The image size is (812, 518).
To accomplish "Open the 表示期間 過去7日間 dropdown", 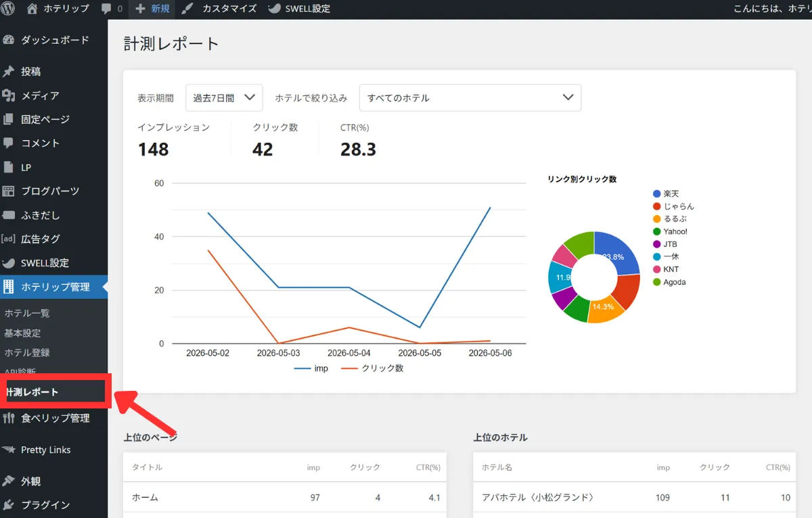I will pyautogui.click(x=224, y=98).
